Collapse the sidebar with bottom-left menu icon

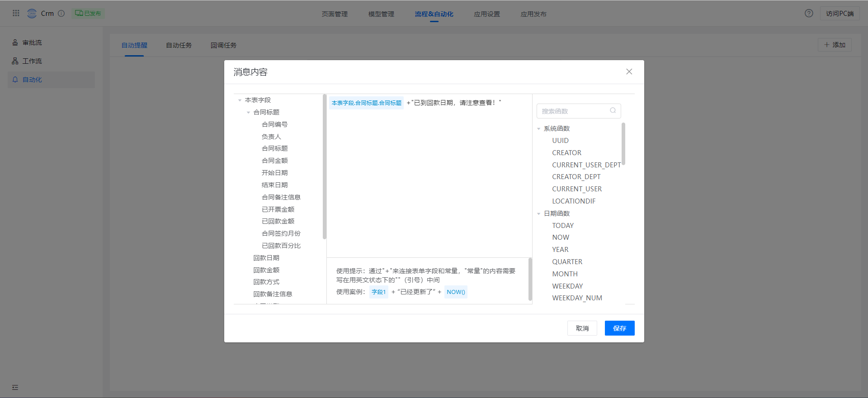coord(15,387)
